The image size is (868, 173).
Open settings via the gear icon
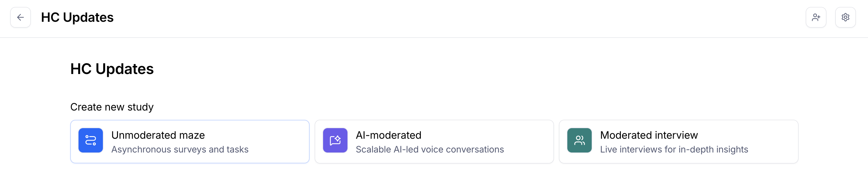(x=845, y=17)
